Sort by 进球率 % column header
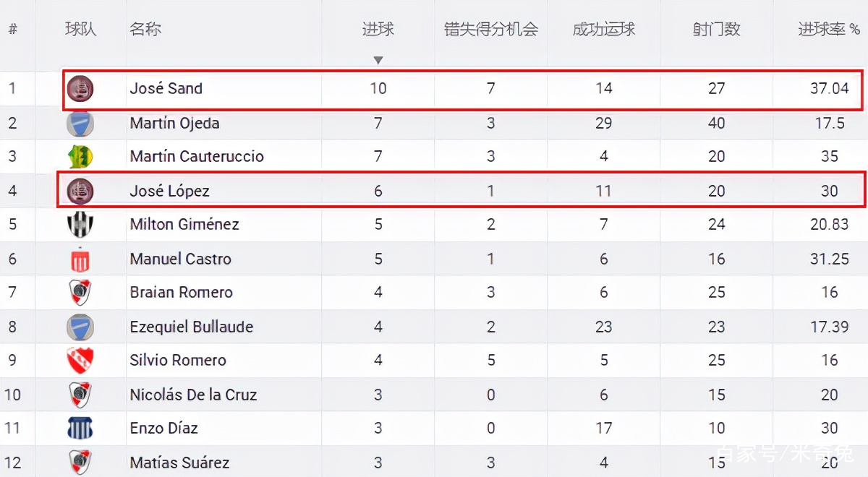868x477 pixels. click(x=829, y=29)
